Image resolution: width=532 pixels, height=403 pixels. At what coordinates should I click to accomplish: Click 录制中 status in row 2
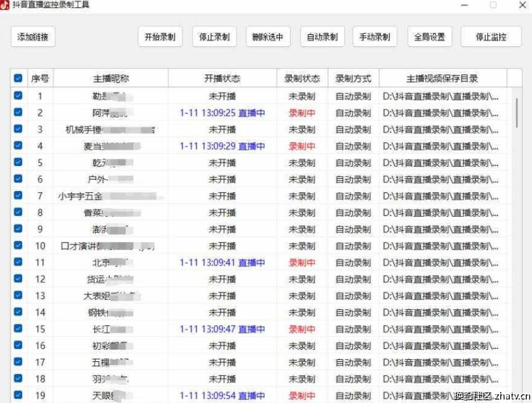[302, 113]
